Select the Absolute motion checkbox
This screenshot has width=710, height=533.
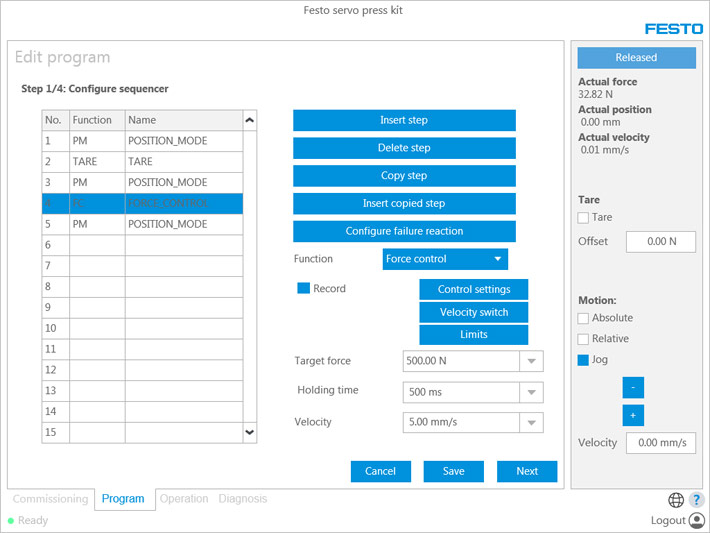coord(583,318)
